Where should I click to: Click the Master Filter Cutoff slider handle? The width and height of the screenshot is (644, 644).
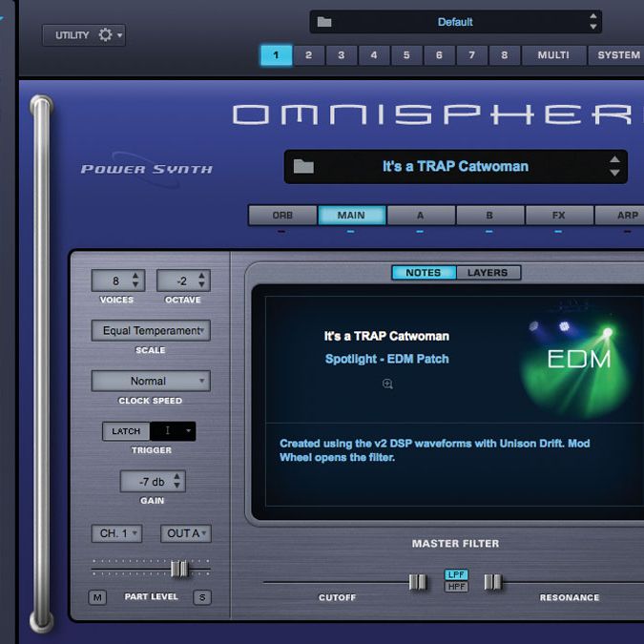tap(418, 582)
